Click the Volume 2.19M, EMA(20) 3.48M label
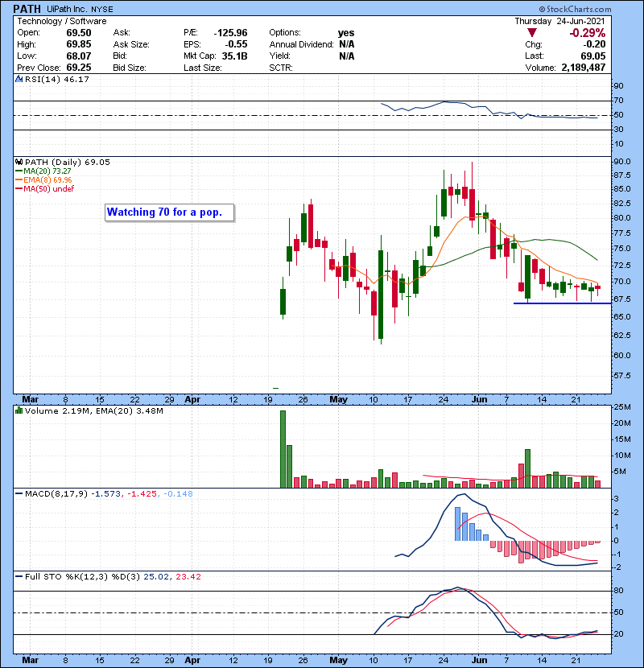The width and height of the screenshot is (644, 668). (93, 410)
